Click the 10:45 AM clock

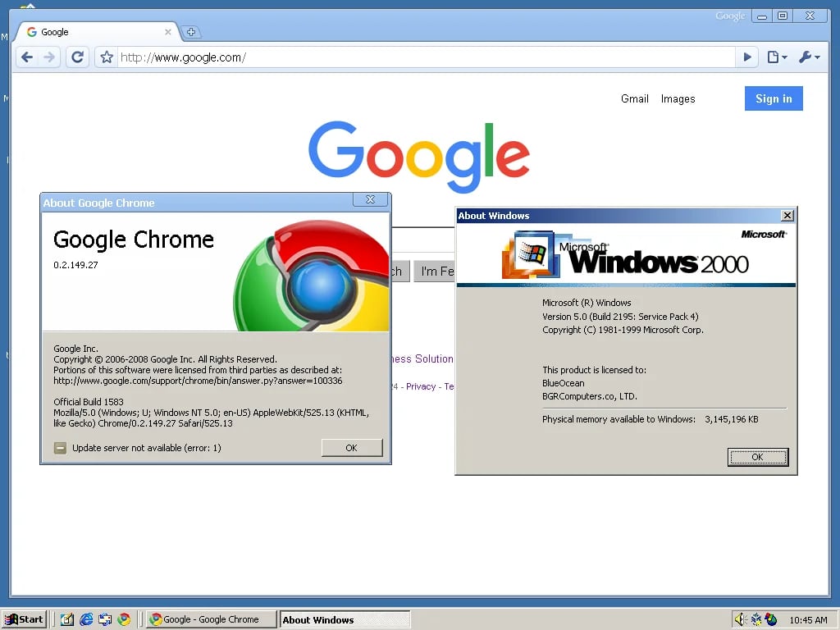point(808,620)
